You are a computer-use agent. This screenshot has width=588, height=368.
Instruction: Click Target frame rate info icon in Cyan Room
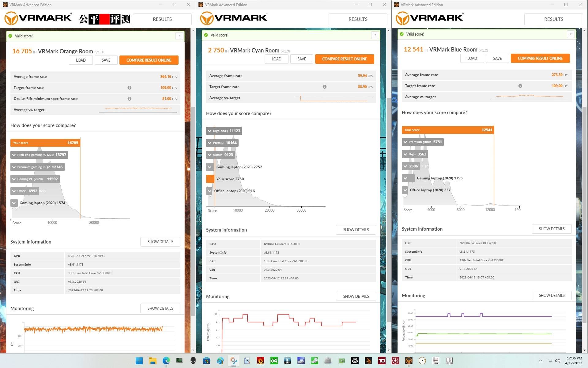[325, 87]
